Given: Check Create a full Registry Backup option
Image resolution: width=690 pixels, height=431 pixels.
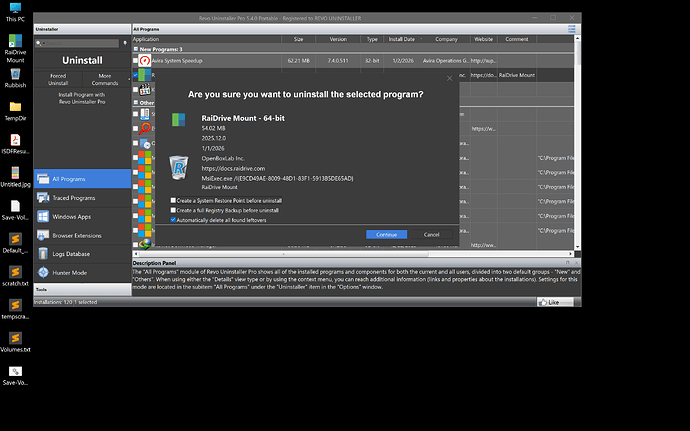Looking at the screenshot, I should click(x=173, y=210).
